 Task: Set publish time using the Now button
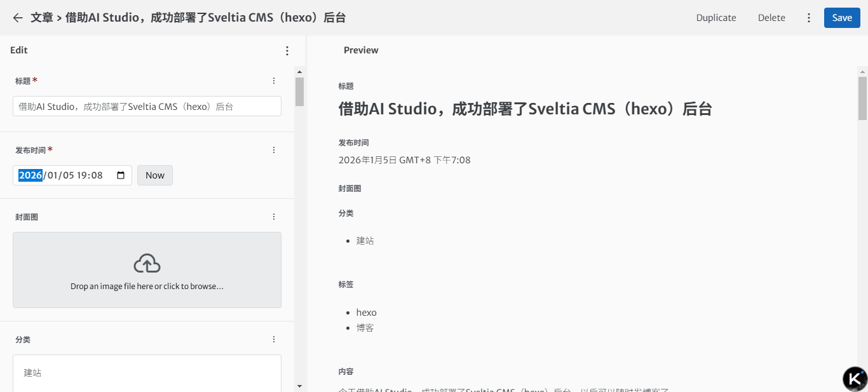click(x=154, y=175)
